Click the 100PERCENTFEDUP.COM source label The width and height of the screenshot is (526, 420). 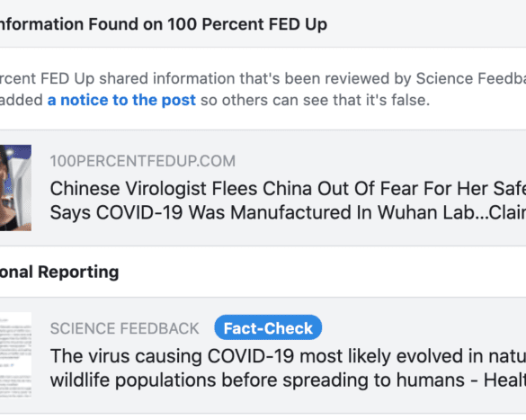click(143, 161)
